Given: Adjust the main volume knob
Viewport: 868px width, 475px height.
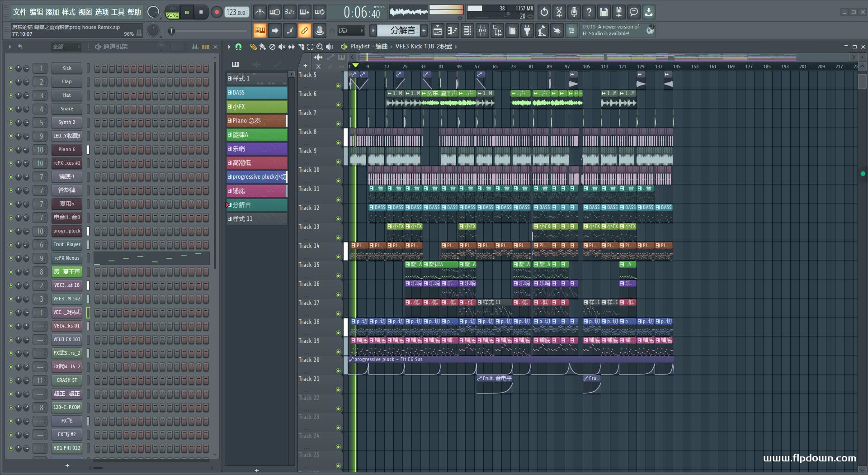Looking at the screenshot, I should click(x=154, y=12).
